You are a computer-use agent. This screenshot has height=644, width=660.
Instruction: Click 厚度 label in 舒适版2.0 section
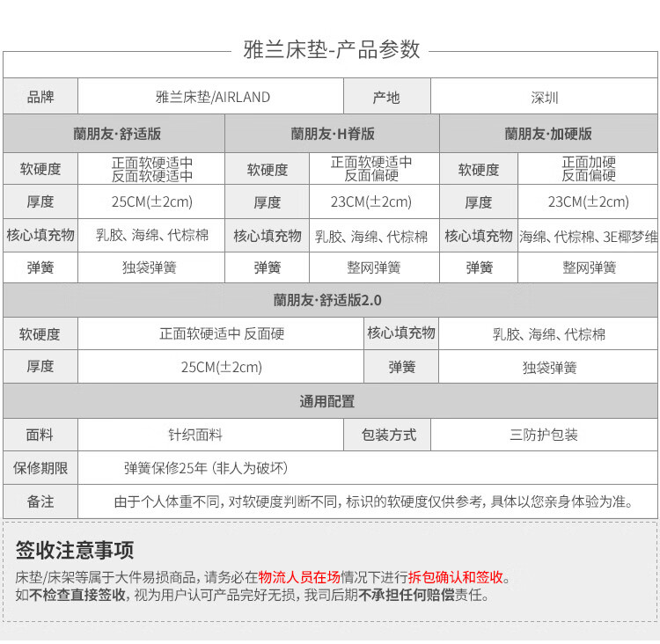coord(40,366)
